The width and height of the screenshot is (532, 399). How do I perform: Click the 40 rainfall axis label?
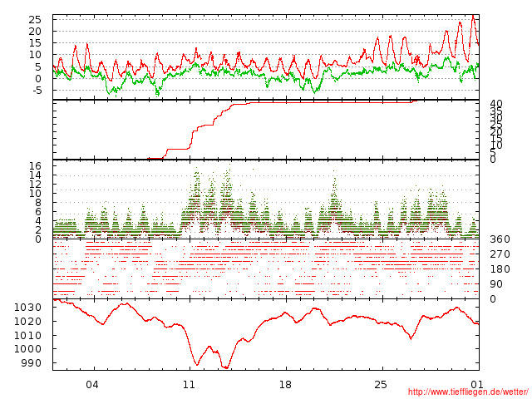pos(496,105)
